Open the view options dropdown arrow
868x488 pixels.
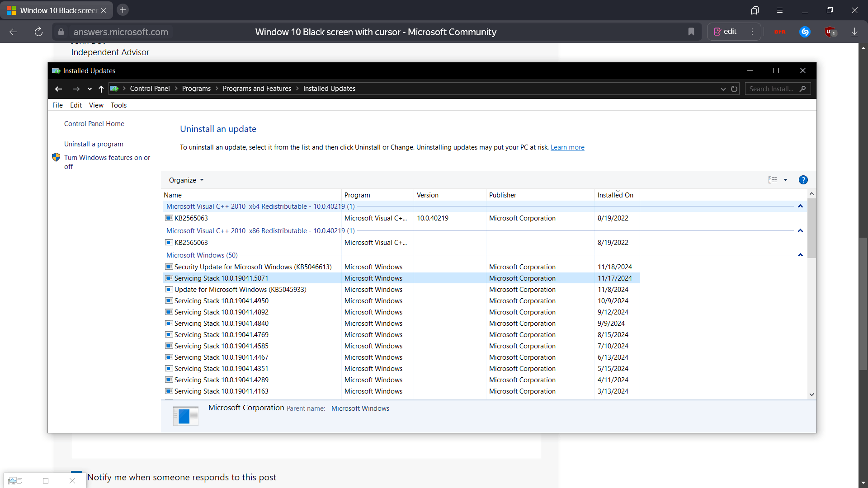(786, 180)
